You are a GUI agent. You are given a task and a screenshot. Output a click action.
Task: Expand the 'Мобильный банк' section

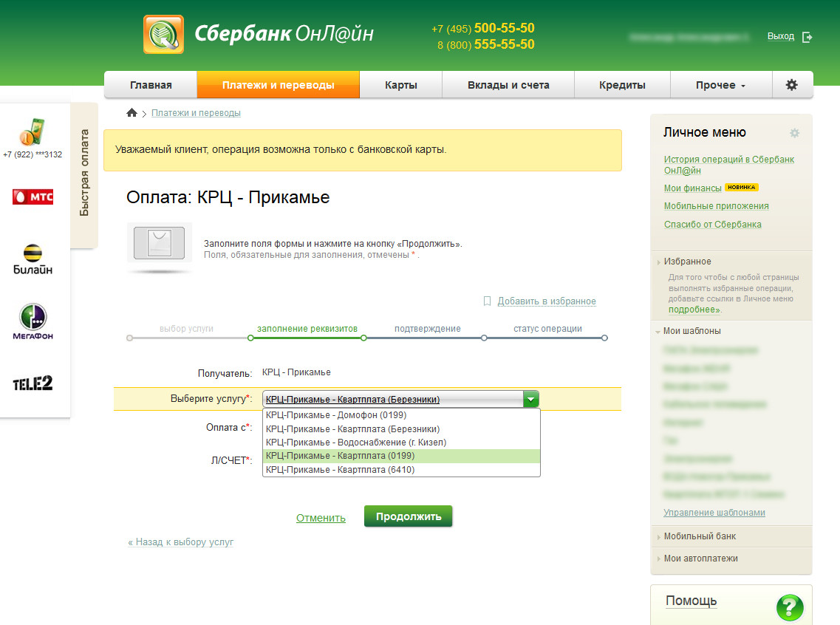tap(699, 536)
